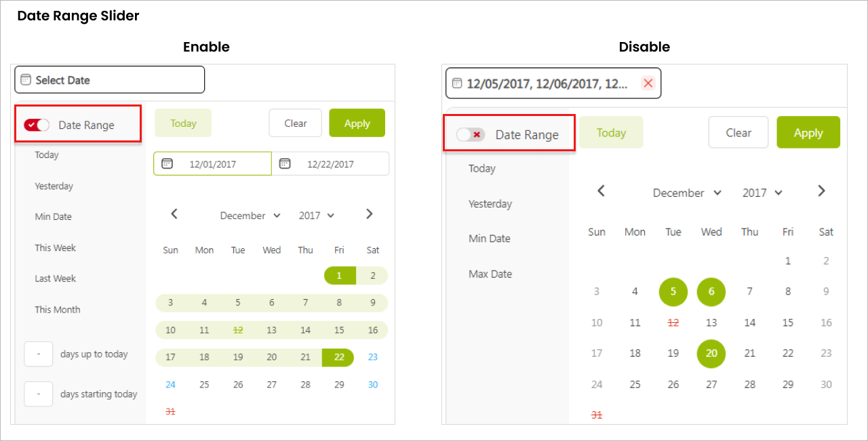Click the days up to today input box
Viewport: 868px width, 441px height.
coord(39,354)
